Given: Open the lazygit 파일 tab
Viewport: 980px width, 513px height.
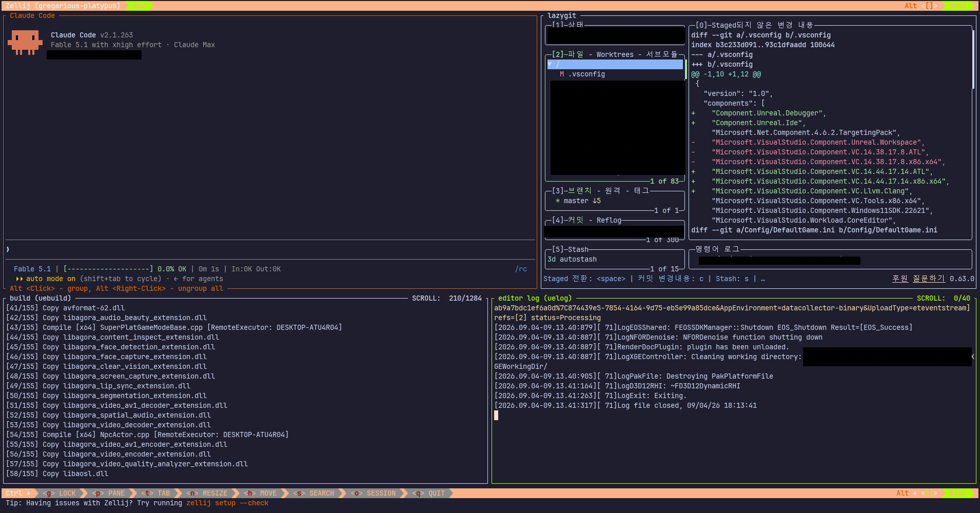Looking at the screenshot, I should point(576,54).
